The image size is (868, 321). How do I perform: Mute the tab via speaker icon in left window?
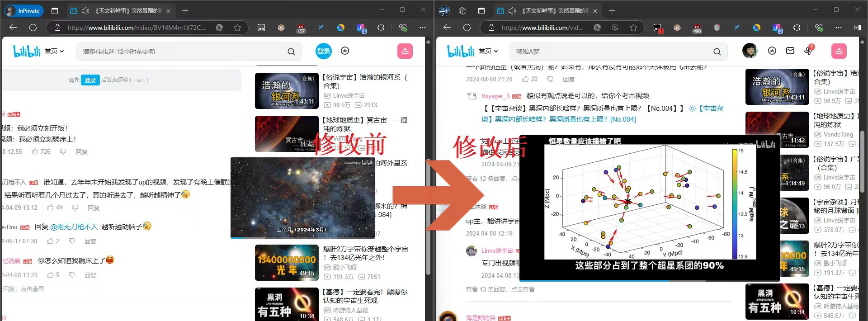tap(85, 11)
